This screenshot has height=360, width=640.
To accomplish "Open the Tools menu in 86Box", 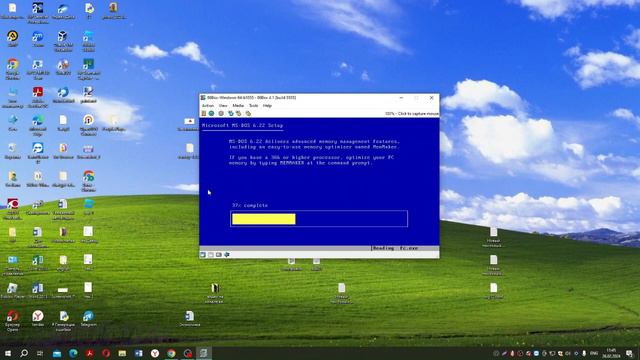I will pyautogui.click(x=253, y=106).
